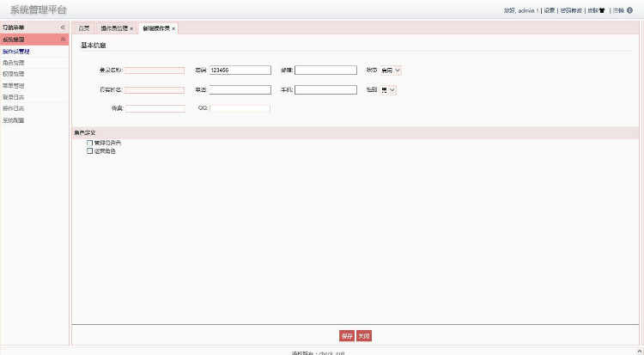
Task: Open 权限管理 in the sidebar
Action: pyautogui.click(x=14, y=74)
